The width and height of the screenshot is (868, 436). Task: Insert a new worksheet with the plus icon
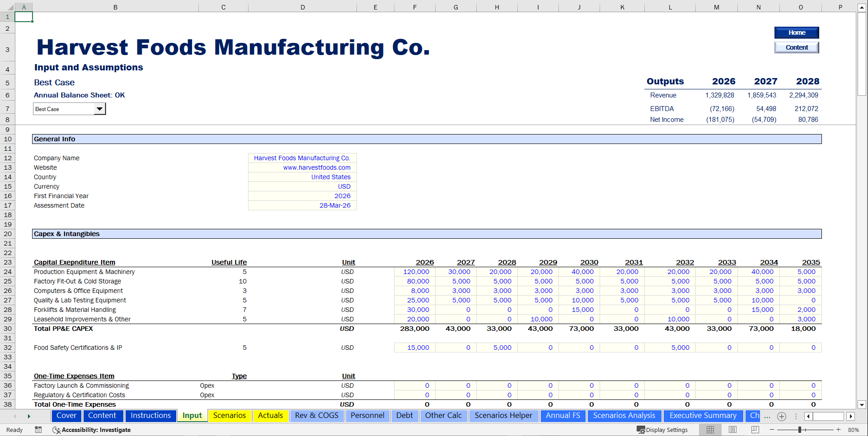coord(782,416)
